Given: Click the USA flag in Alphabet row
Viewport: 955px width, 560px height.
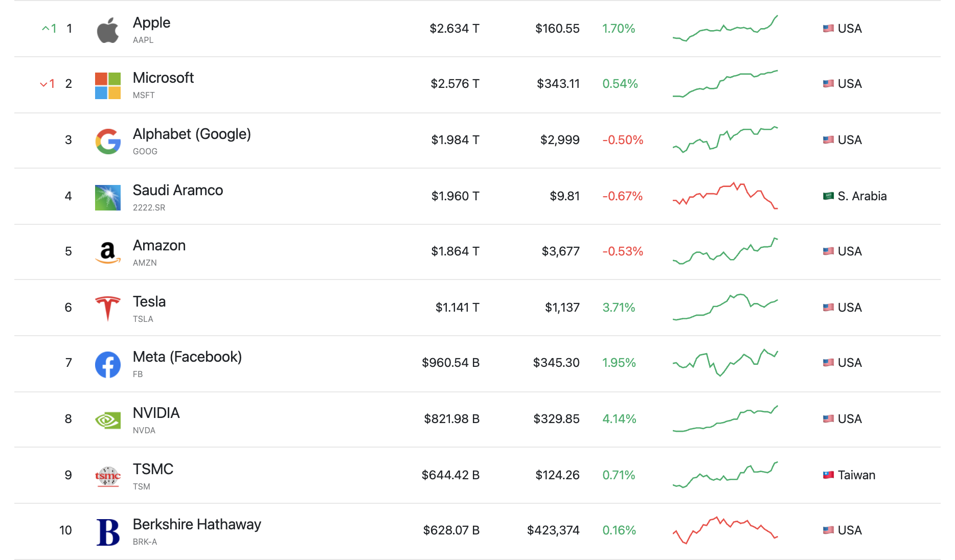Looking at the screenshot, I should click(828, 140).
